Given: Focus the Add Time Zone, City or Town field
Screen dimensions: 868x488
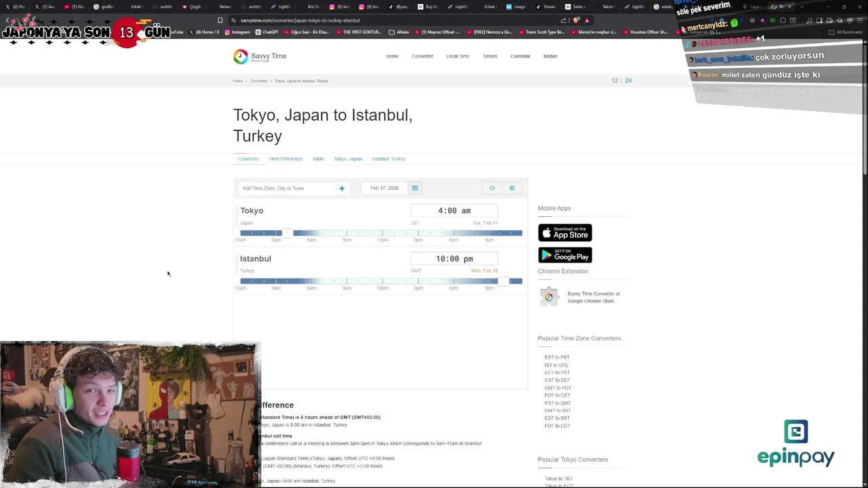Looking at the screenshot, I should point(286,188).
